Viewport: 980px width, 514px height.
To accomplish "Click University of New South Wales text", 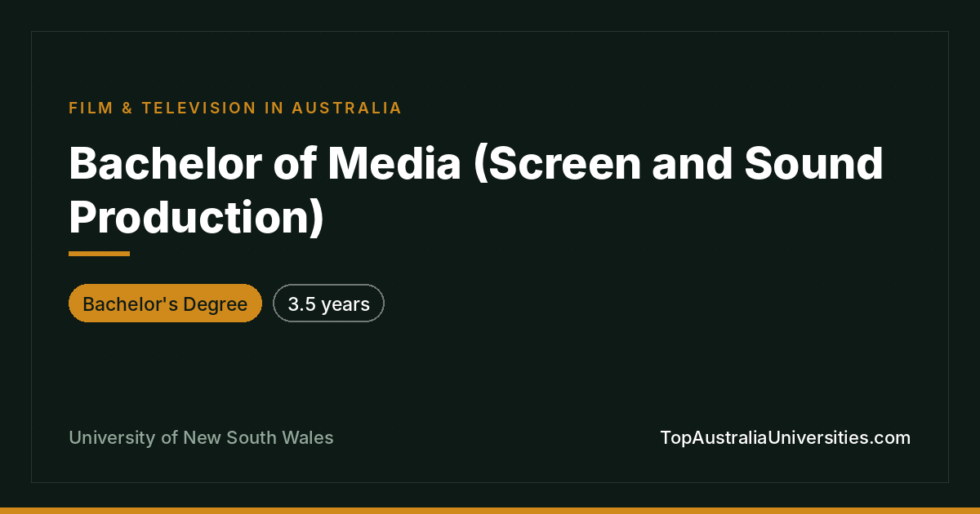I will tap(201, 437).
